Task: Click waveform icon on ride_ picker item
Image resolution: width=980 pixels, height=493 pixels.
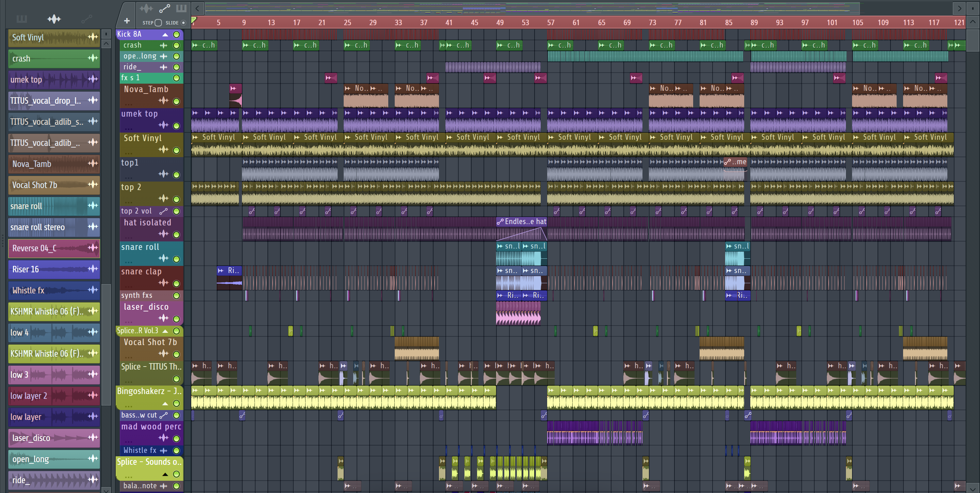Action: [x=93, y=480]
